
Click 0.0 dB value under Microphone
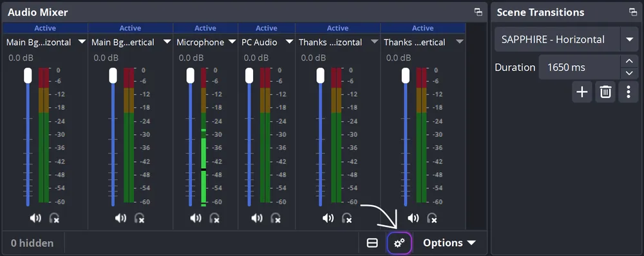(191, 58)
